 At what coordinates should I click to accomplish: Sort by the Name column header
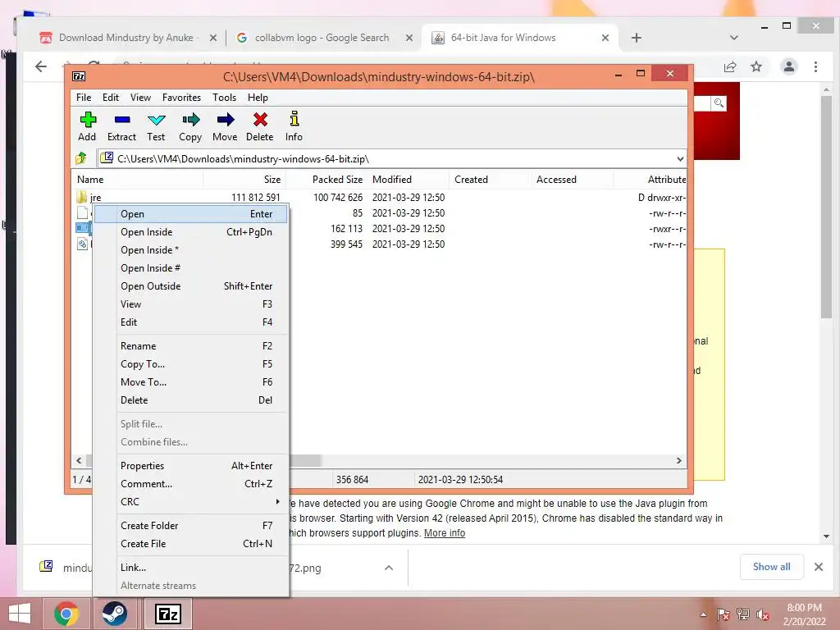pos(137,180)
